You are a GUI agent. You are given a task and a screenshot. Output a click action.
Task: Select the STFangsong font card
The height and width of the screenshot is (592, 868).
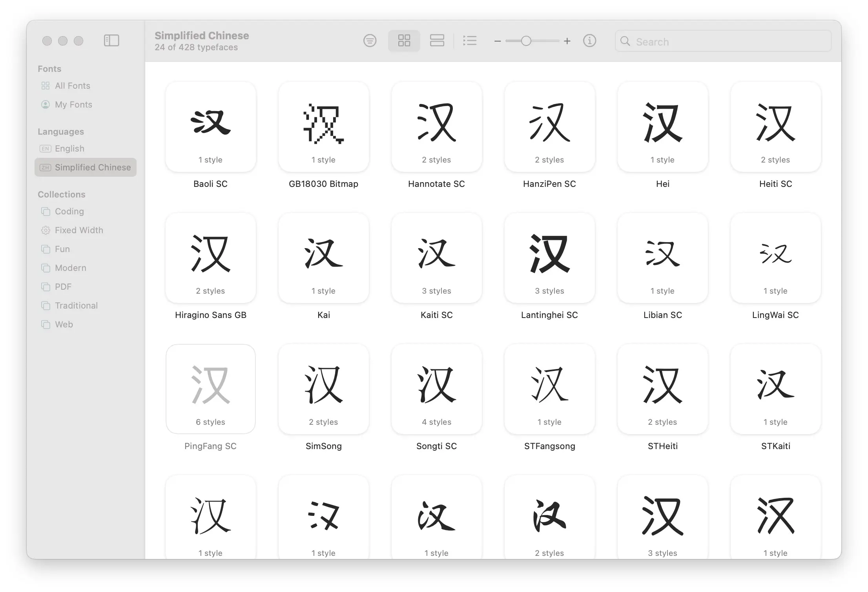coord(550,389)
